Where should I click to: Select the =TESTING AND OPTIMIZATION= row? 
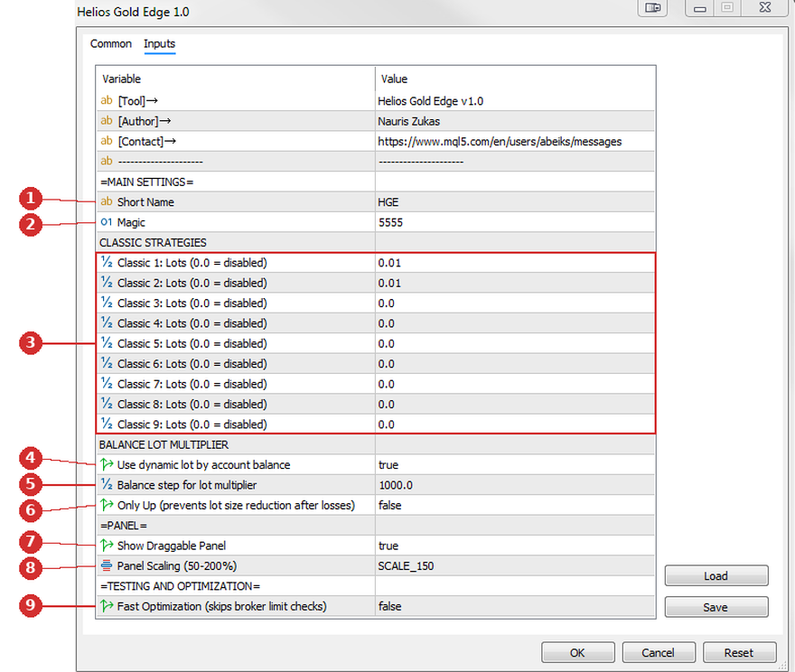click(x=375, y=586)
